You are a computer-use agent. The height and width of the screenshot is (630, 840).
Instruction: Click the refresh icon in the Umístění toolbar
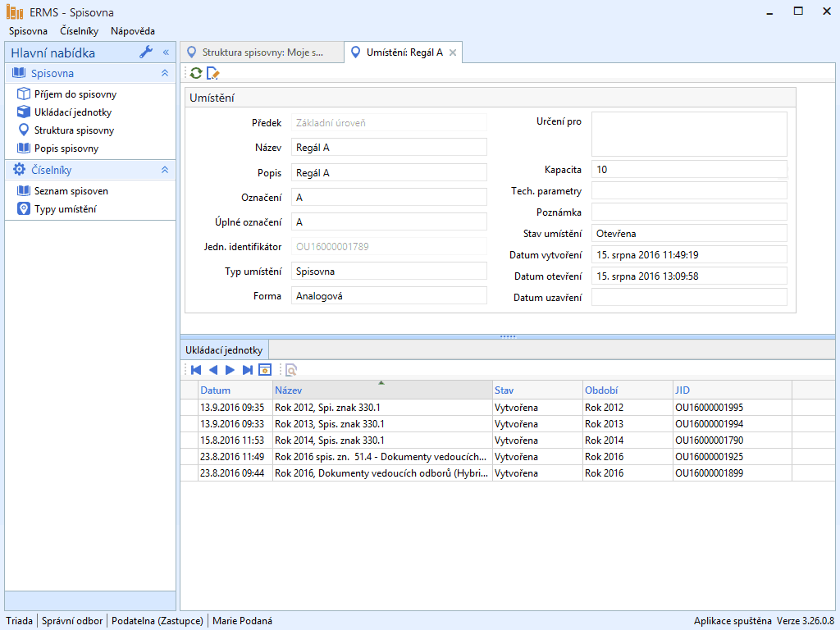click(196, 73)
